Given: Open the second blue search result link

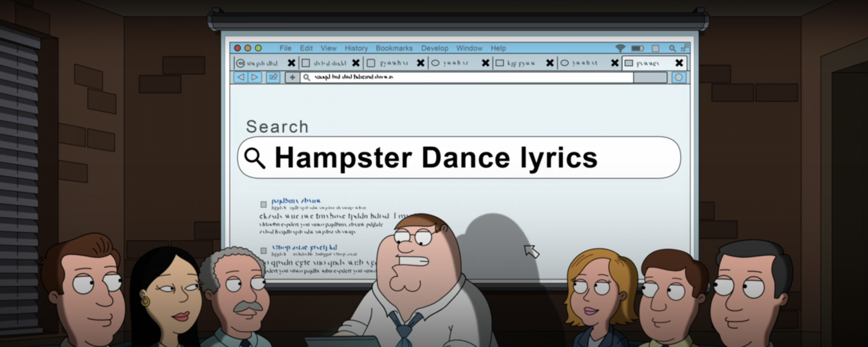Looking at the screenshot, I should point(304,247).
